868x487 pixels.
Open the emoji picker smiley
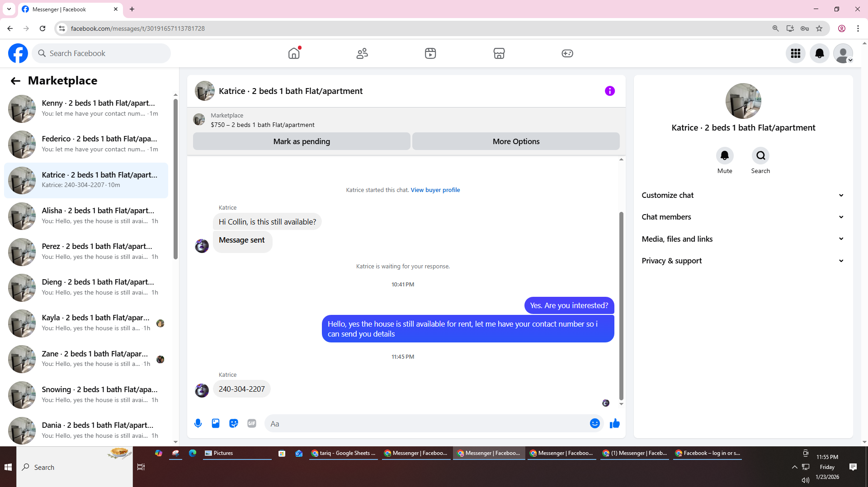(x=595, y=423)
